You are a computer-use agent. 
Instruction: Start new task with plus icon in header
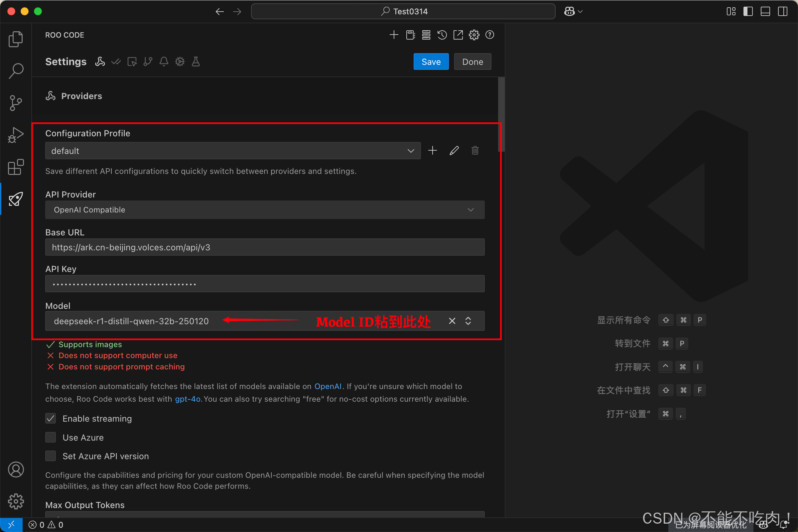point(394,35)
